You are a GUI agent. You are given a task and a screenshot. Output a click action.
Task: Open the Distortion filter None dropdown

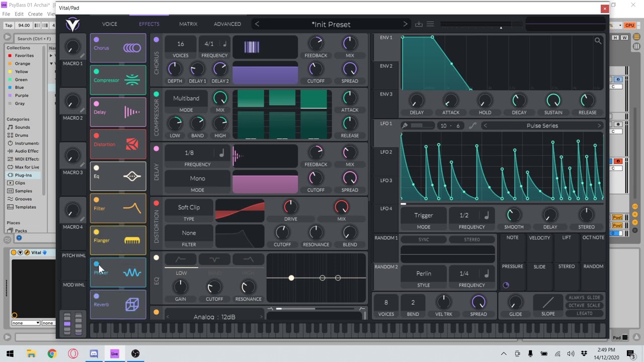pyautogui.click(x=189, y=233)
